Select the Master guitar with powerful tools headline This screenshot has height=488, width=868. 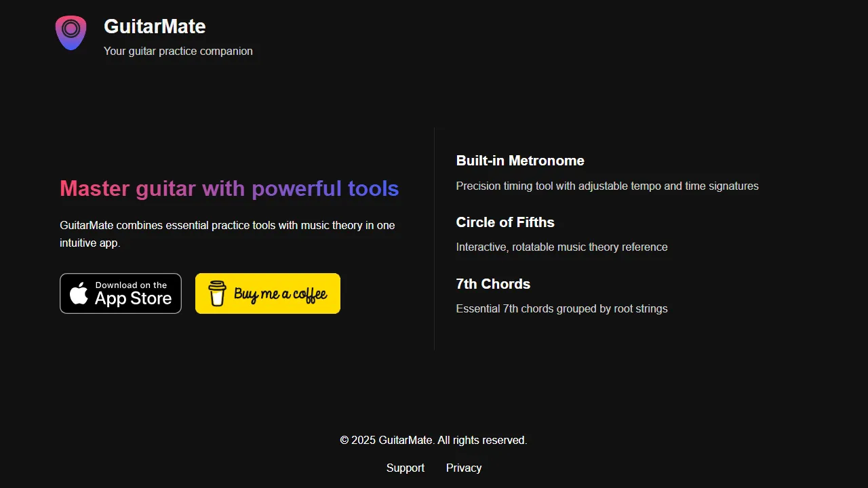click(x=229, y=188)
